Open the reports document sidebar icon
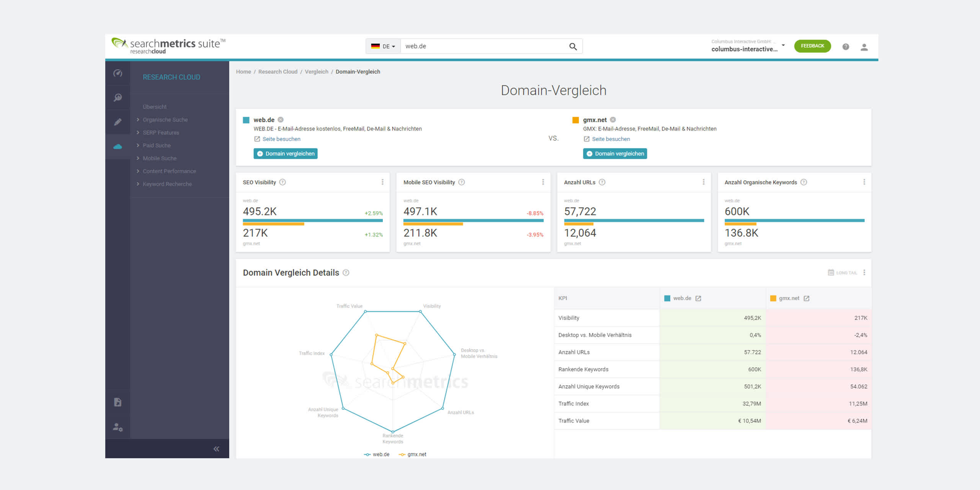This screenshot has height=490, width=980. [118, 402]
